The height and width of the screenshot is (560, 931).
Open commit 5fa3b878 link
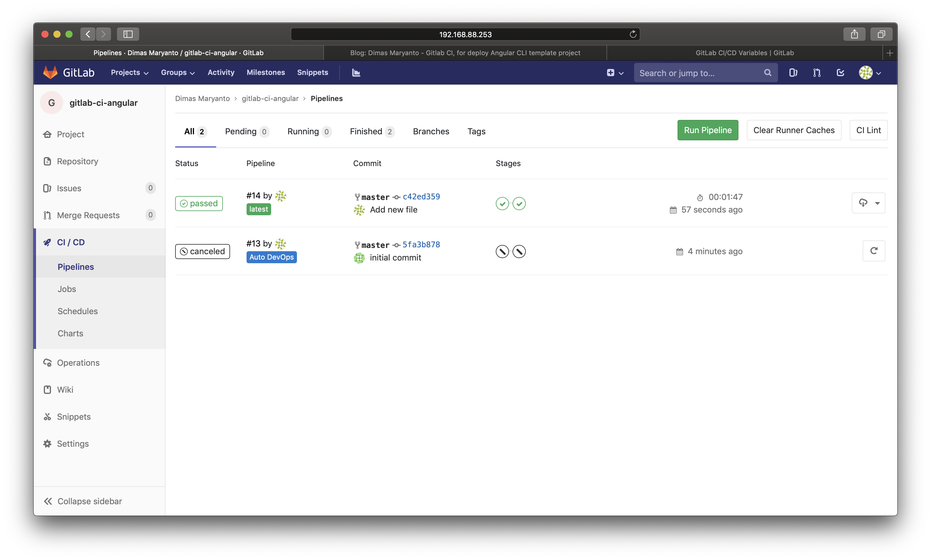pyautogui.click(x=421, y=245)
